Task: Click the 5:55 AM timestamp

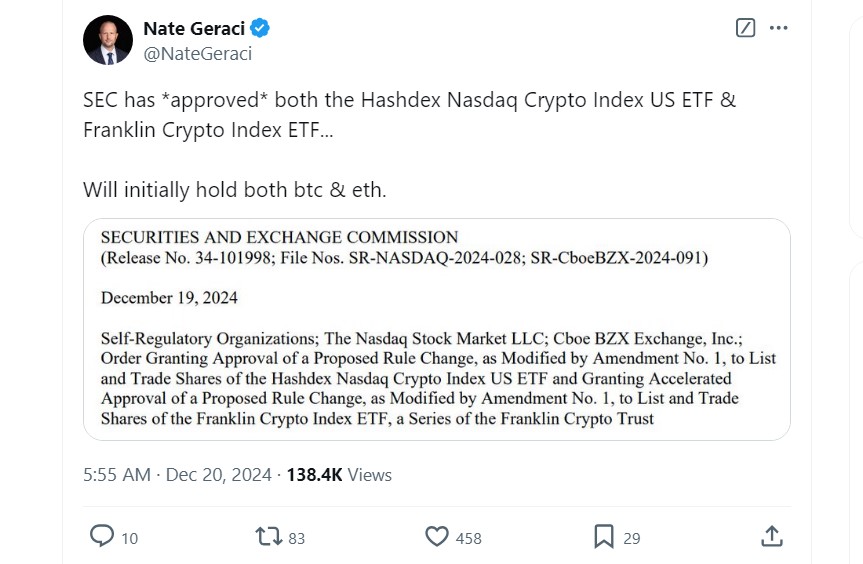Action: [x=116, y=475]
